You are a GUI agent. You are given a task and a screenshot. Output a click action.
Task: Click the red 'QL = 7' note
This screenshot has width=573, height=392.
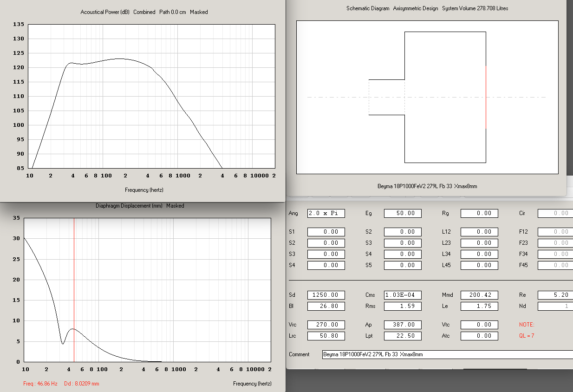(x=527, y=336)
